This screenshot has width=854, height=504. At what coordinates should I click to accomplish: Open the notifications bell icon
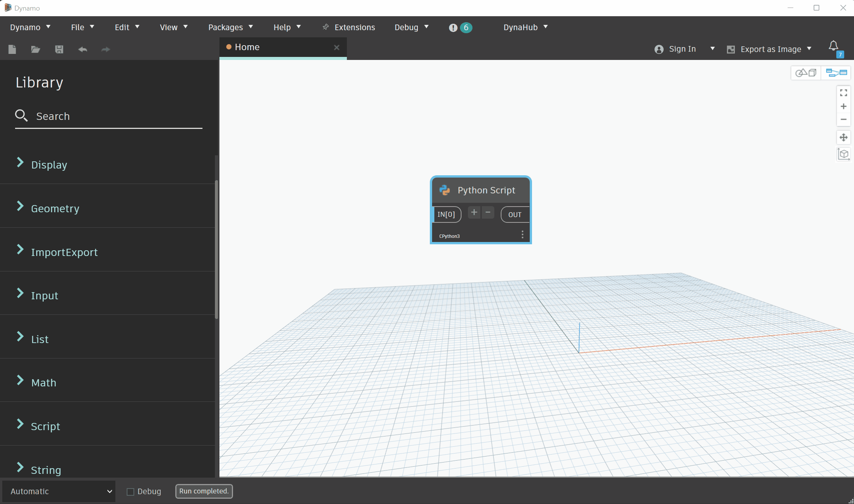[x=834, y=47]
